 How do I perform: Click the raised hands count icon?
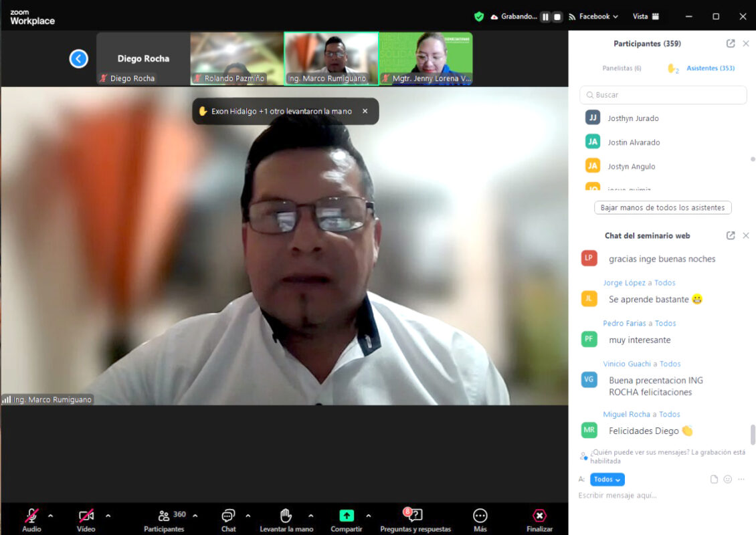pyautogui.click(x=672, y=68)
